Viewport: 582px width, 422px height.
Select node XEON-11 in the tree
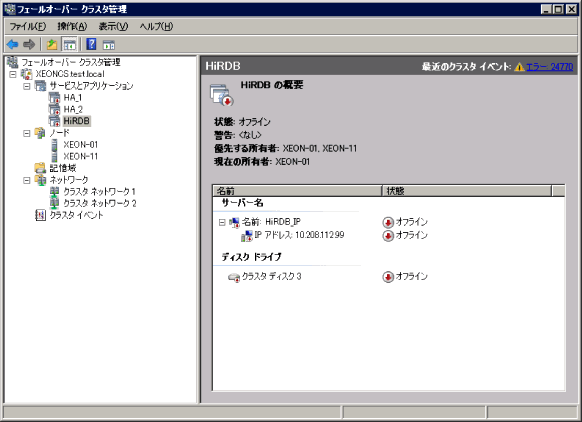pos(81,156)
